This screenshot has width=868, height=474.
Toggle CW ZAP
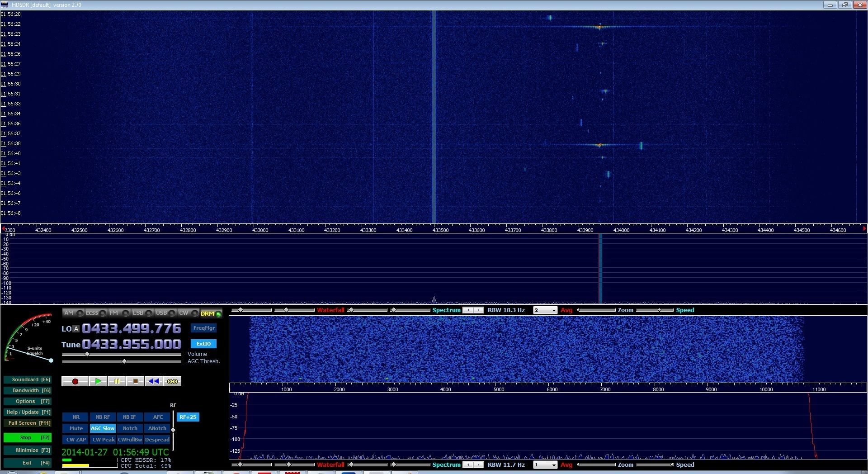tap(76, 440)
